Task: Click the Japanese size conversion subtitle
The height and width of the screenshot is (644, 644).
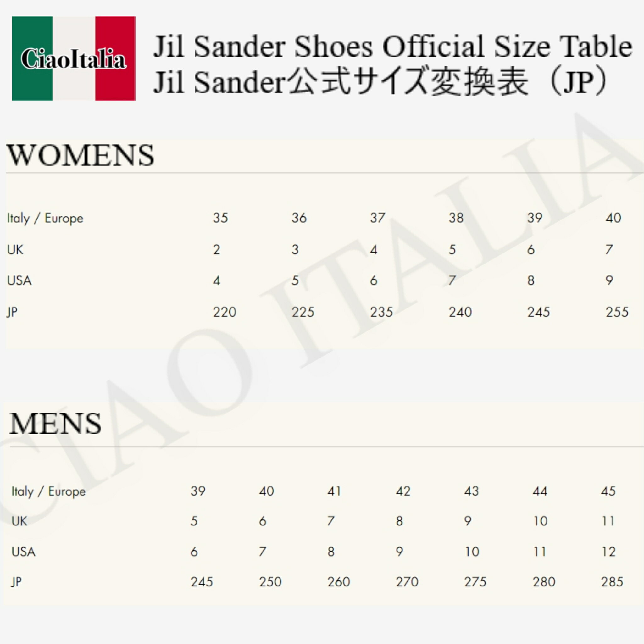Action: 380,82
